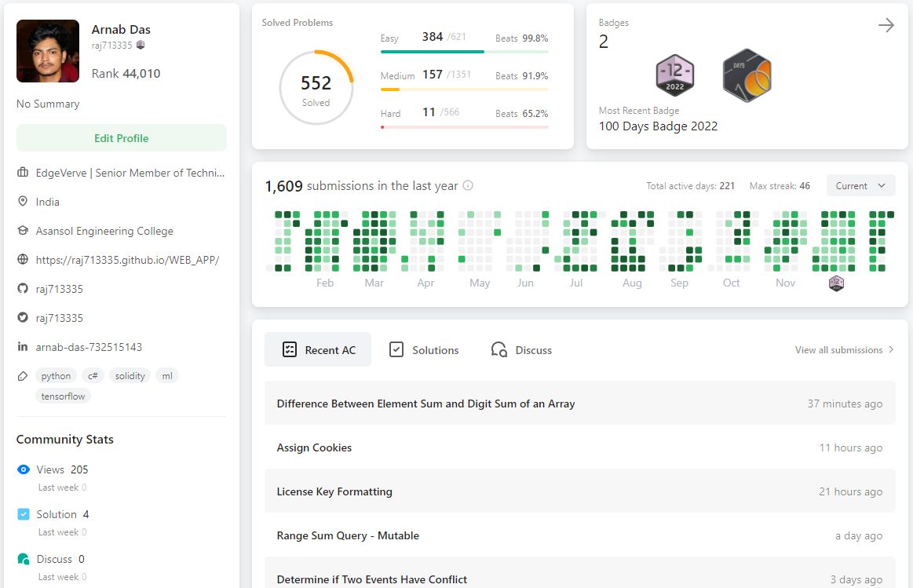Click the '100 Days Badge 2022' text
Viewport: 913px width, 588px height.
coord(658,126)
